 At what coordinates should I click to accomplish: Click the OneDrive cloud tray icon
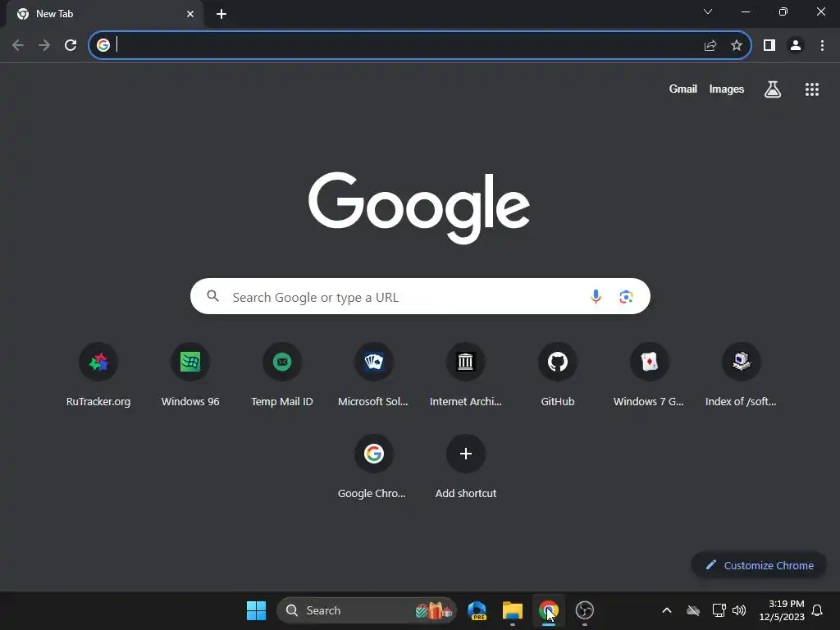pos(693,610)
